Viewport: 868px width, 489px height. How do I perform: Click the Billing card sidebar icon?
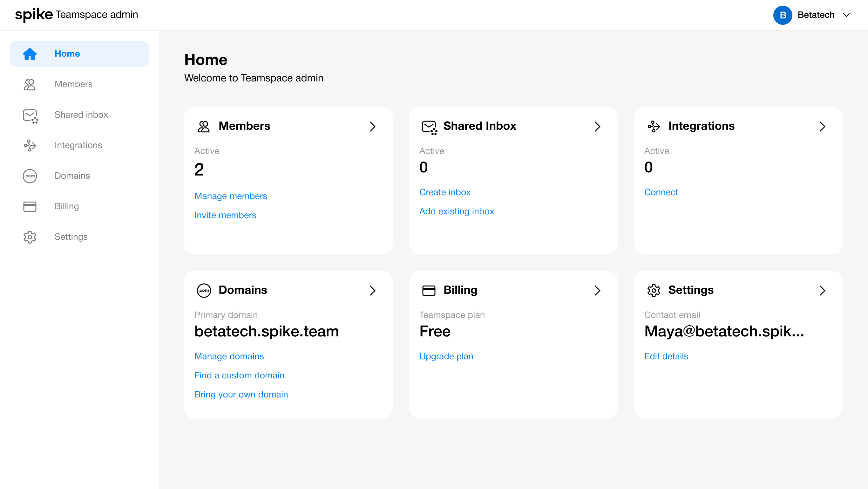(30, 206)
